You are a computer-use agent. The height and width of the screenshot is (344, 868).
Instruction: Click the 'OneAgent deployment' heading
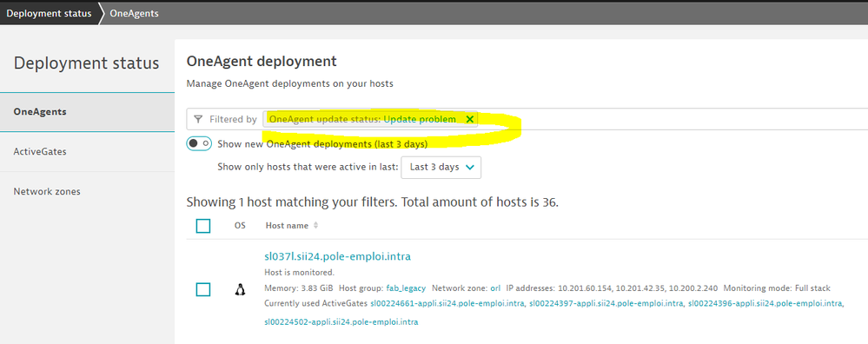(x=262, y=61)
